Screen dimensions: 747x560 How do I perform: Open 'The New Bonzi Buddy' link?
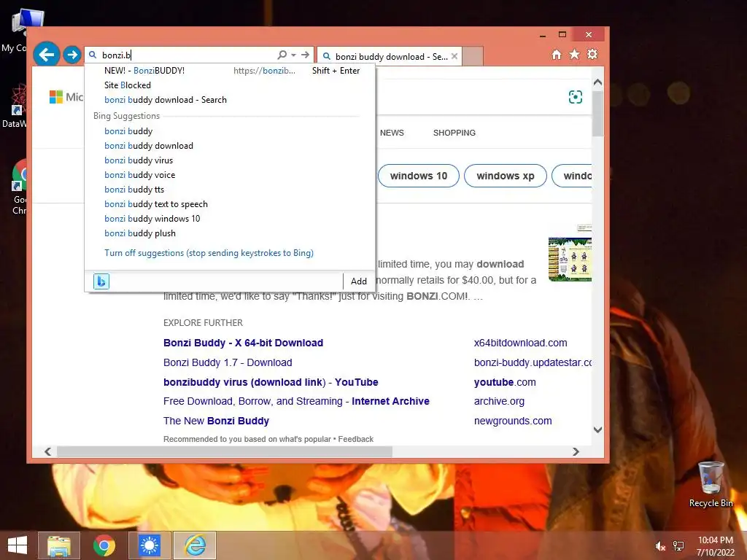tap(216, 421)
